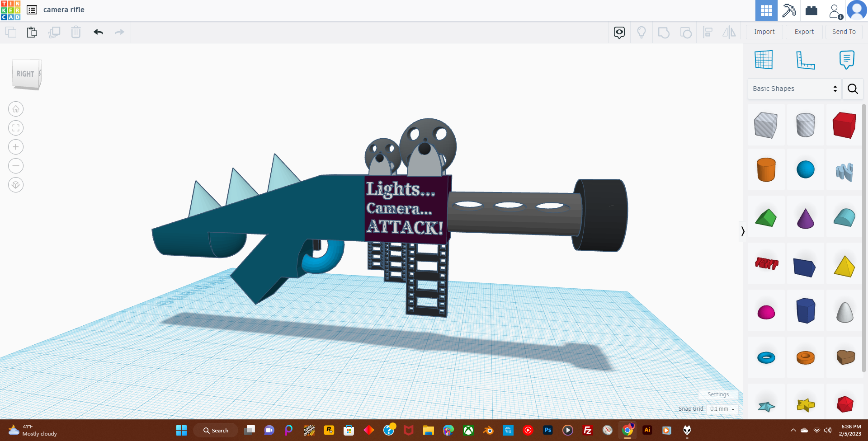868x441 pixels.
Task: Select the striped Box hole shape
Action: click(x=766, y=125)
